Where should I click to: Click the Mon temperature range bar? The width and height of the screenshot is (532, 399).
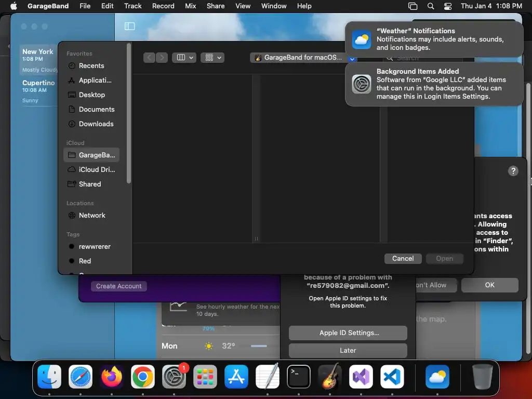(x=259, y=346)
